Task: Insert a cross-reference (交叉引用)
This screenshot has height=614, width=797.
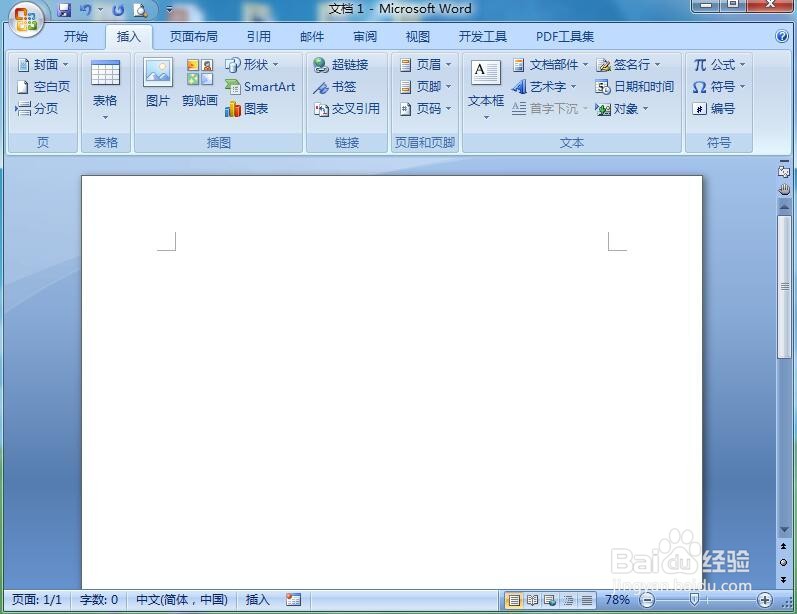Action: 347,108
